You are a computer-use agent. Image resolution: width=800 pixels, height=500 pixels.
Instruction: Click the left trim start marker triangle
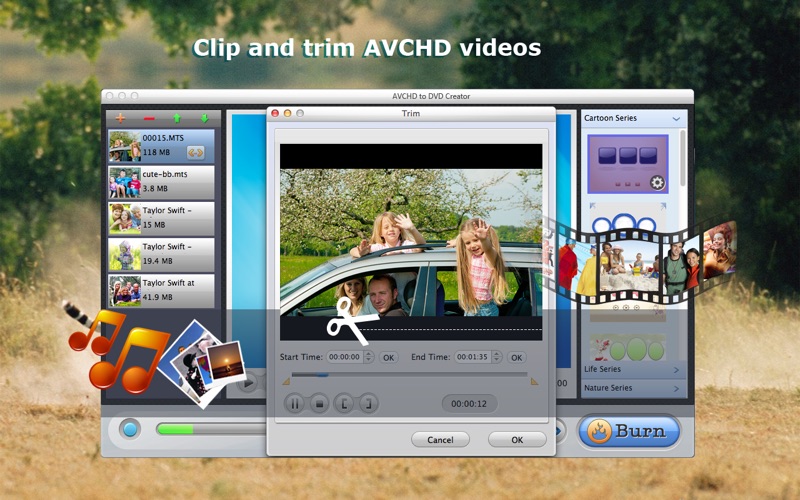[x=286, y=381]
